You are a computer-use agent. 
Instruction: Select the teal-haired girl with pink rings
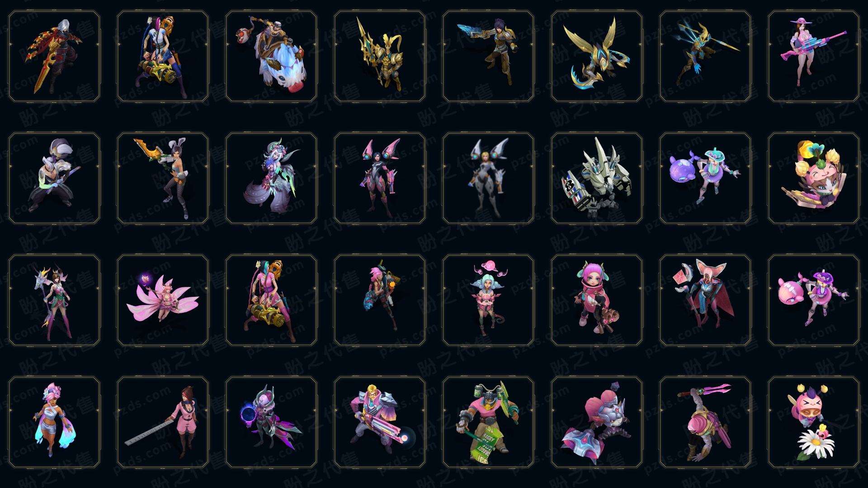coord(488,300)
